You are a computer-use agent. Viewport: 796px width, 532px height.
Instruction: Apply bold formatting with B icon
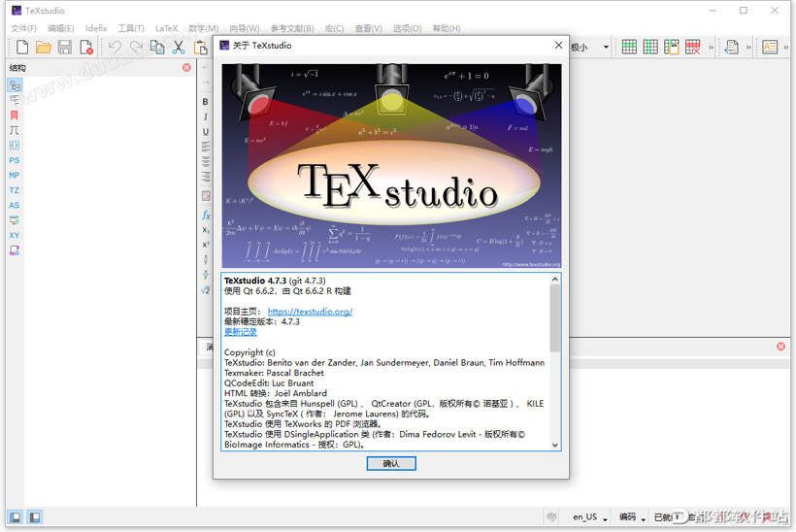click(205, 102)
